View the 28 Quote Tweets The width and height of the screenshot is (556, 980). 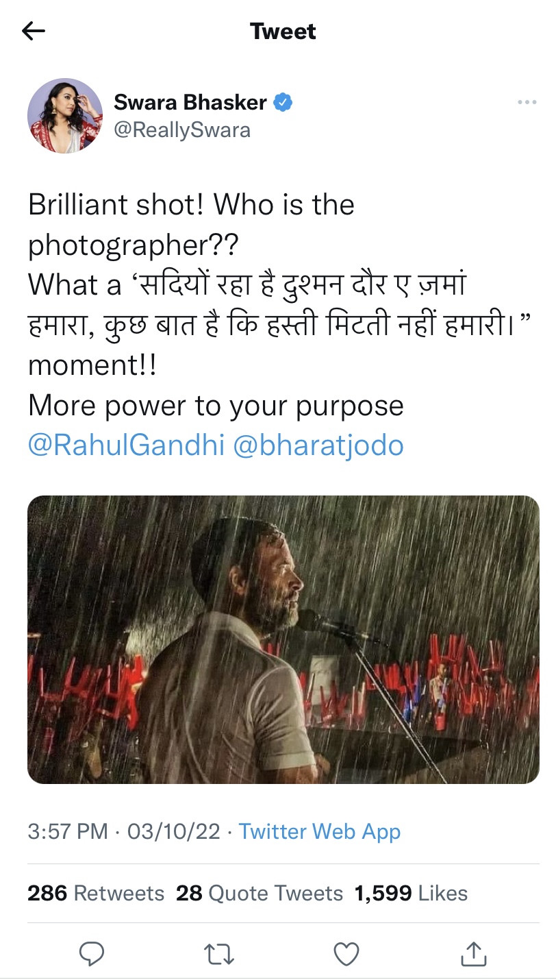pyautogui.click(x=260, y=893)
